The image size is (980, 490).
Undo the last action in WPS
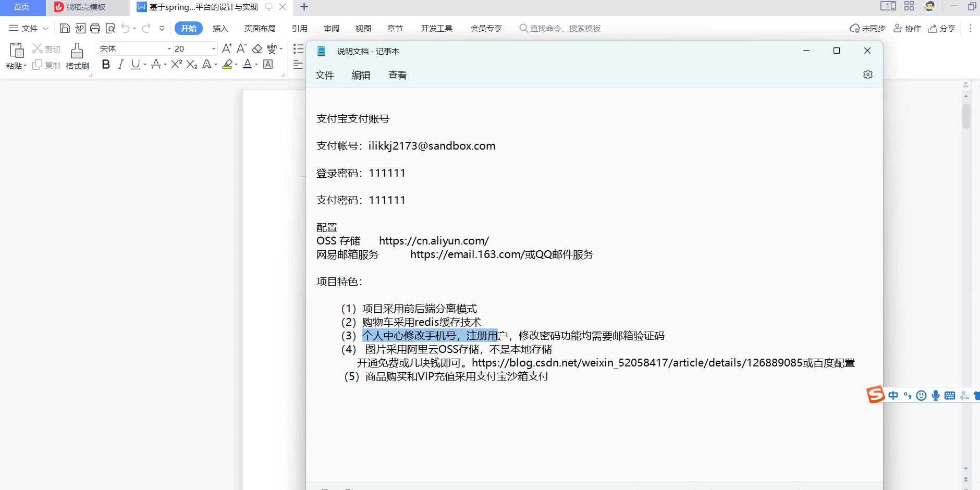click(126, 28)
